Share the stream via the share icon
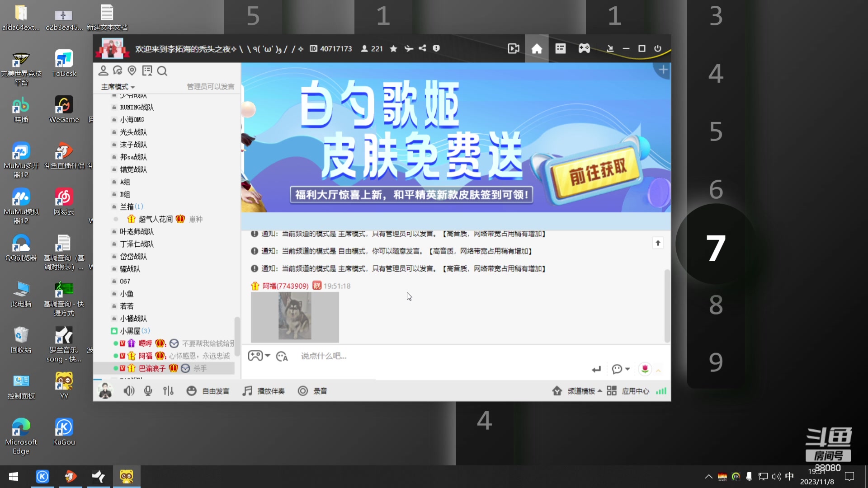Viewport: 868px width, 488px height. (x=422, y=48)
